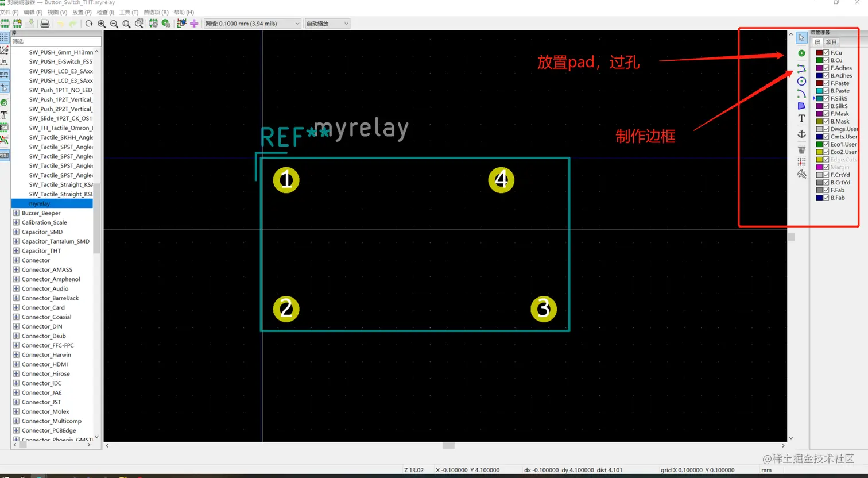868x478 pixels.
Task: Toggle the Dwgs.User layer checkbox
Action: click(826, 129)
